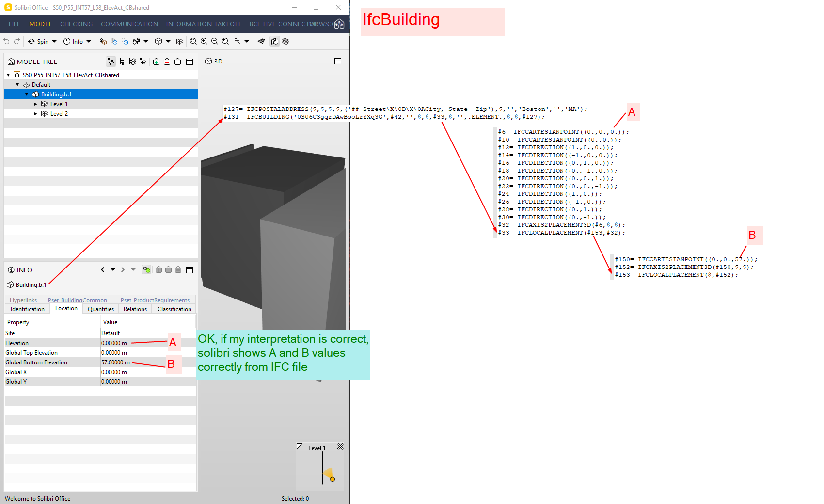
Task: Open the Info tool dropdown arrow
Action: pyautogui.click(x=89, y=42)
